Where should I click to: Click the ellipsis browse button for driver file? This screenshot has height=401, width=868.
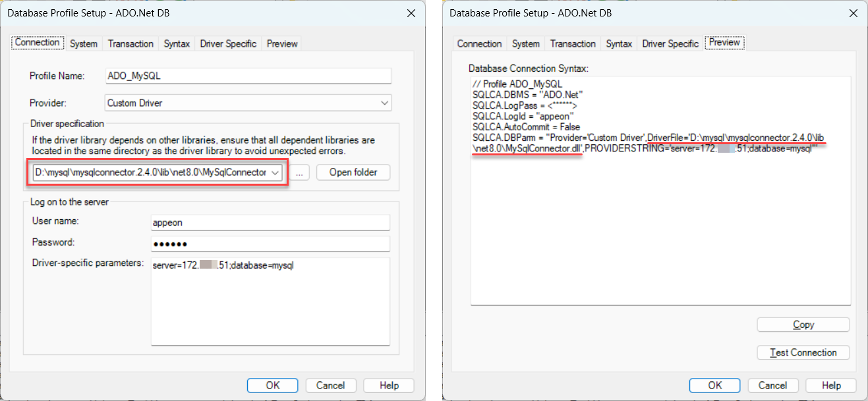(301, 173)
